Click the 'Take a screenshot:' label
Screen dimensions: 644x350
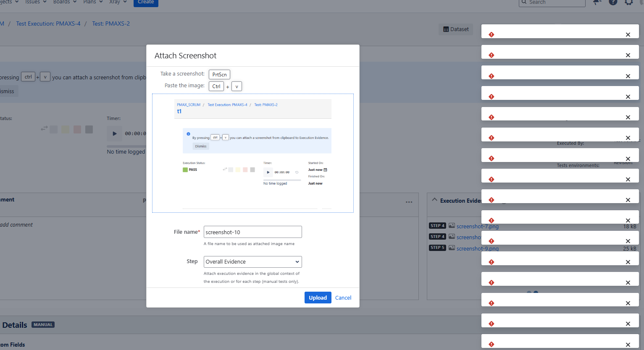[182, 74]
